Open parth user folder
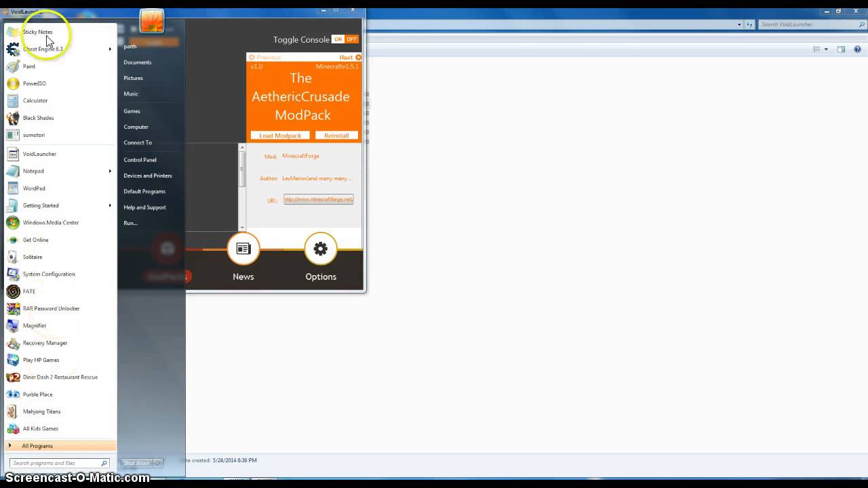This screenshot has height=488, width=868. tap(130, 47)
